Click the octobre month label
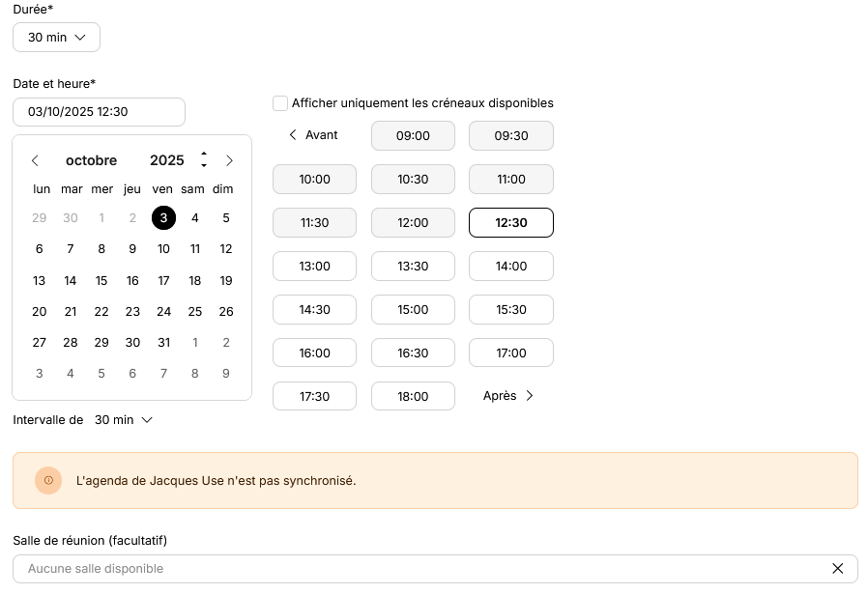The width and height of the screenshot is (868, 594). pyautogui.click(x=91, y=161)
